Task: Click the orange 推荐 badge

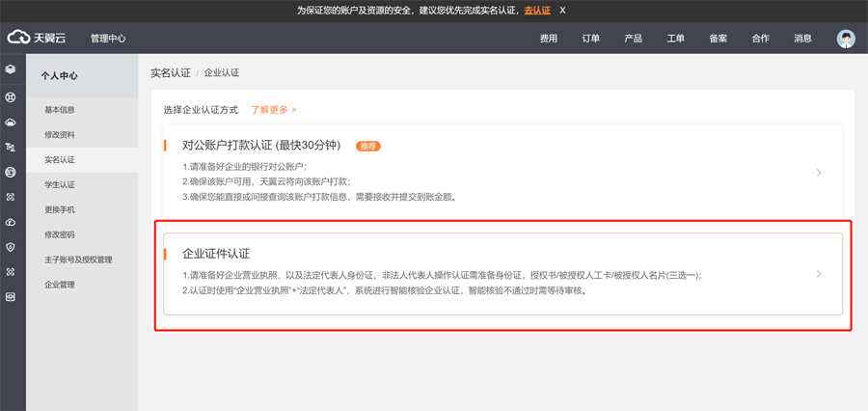Action: (x=368, y=147)
